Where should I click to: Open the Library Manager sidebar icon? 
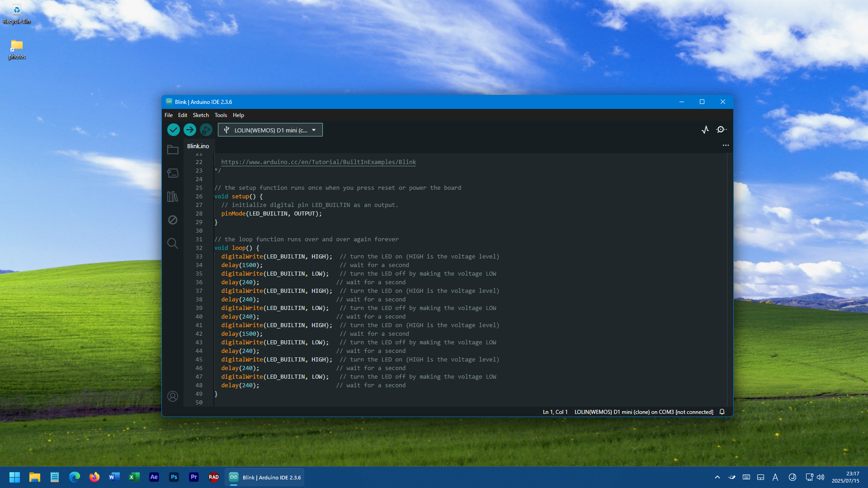coord(173,197)
